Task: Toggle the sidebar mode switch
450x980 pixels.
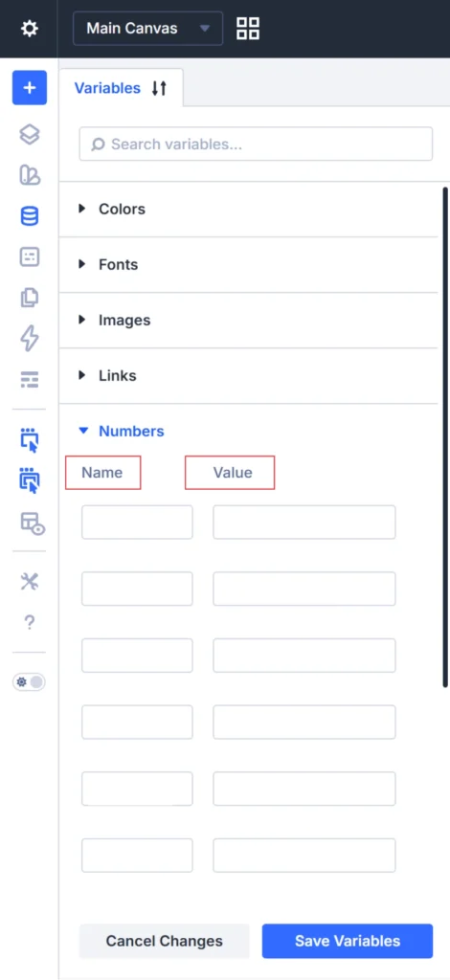Action: (x=30, y=681)
